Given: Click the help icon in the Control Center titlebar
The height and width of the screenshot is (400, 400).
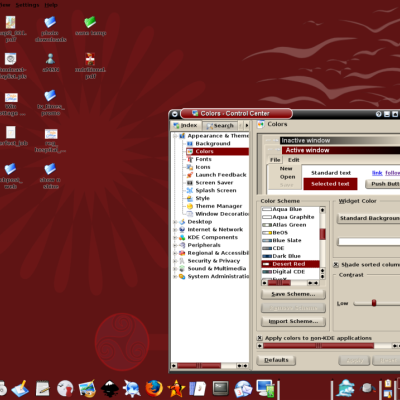Looking at the screenshot, I should pyautogui.click(x=378, y=114).
